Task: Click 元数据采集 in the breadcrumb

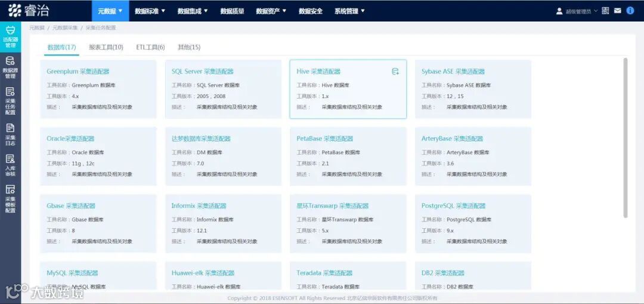Action: pyautogui.click(x=65, y=28)
